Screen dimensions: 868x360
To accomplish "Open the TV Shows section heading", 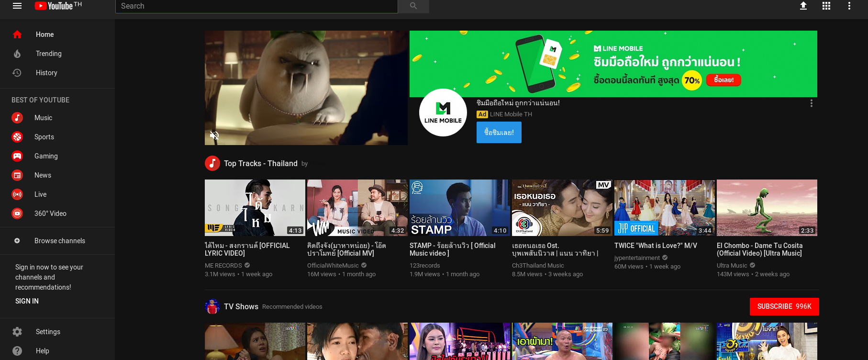I will pos(241,306).
